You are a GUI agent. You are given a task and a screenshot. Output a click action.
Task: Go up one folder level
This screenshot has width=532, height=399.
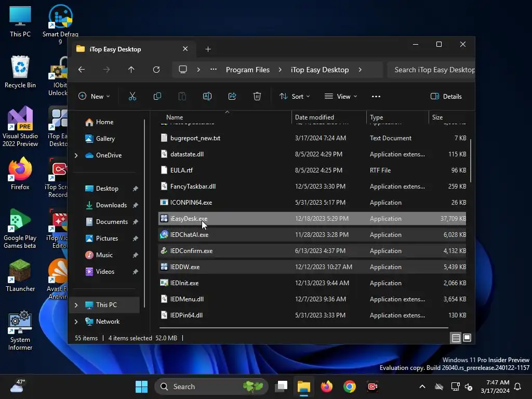click(131, 70)
